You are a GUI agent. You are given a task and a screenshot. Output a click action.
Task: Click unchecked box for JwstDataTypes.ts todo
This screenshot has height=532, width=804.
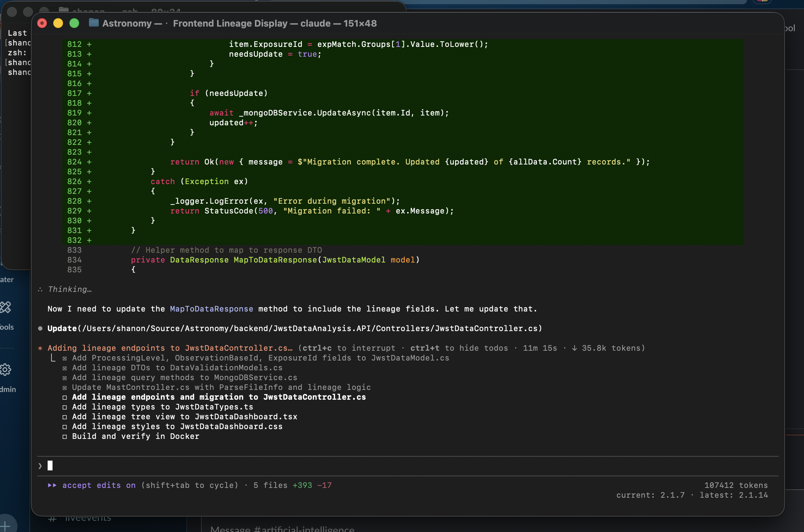(64, 407)
